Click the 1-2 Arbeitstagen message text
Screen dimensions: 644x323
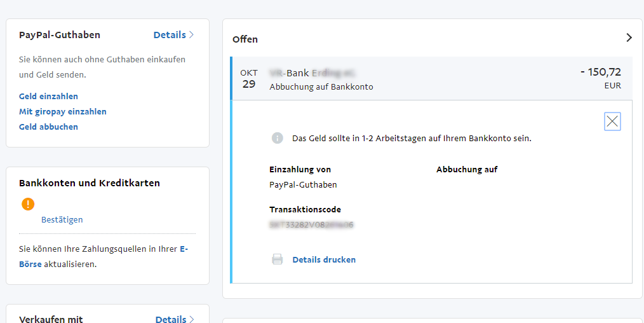tap(412, 139)
